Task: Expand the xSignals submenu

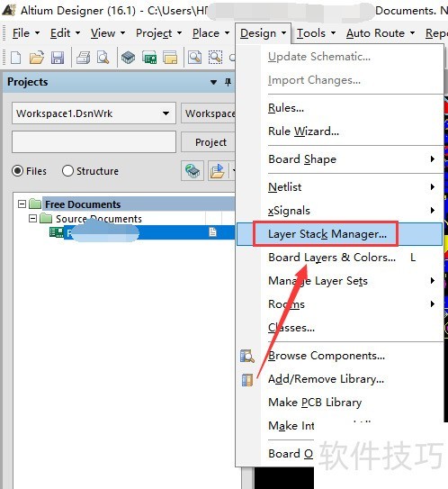Action: (433, 210)
